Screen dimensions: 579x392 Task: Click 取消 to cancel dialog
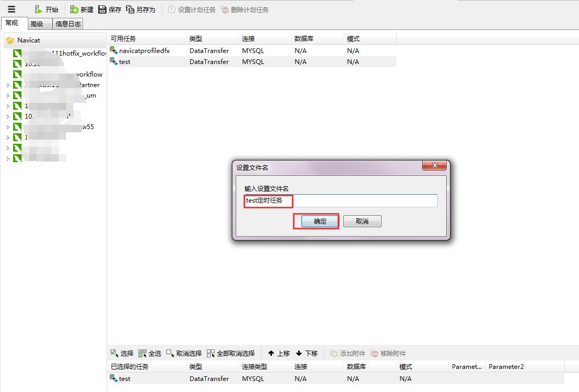(x=362, y=221)
